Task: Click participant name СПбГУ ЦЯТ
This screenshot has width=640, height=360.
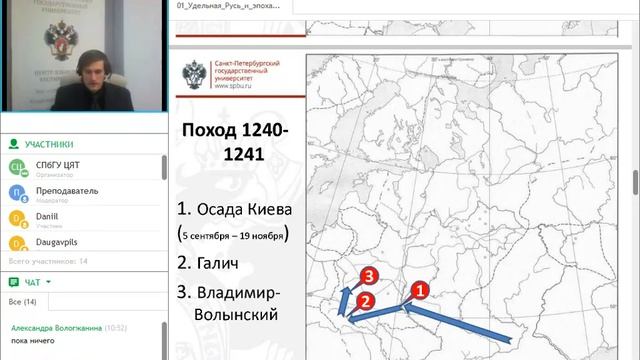Action: point(58,165)
